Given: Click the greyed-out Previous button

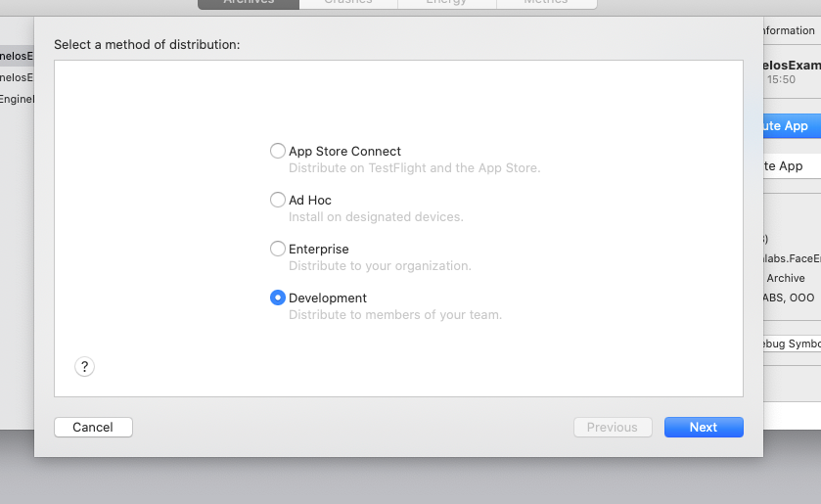Looking at the screenshot, I should pyautogui.click(x=612, y=427).
